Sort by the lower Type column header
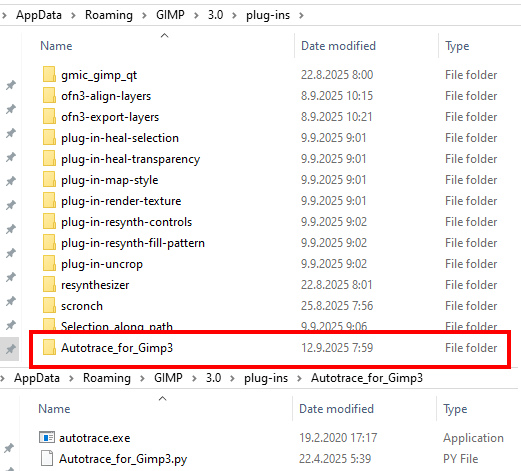The image size is (521, 471). [x=455, y=409]
